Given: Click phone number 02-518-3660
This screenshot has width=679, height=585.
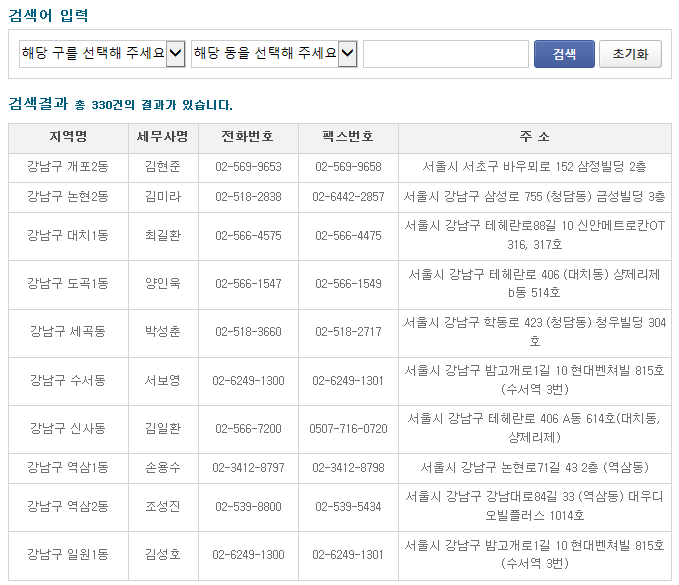Looking at the screenshot, I should coord(248,332).
